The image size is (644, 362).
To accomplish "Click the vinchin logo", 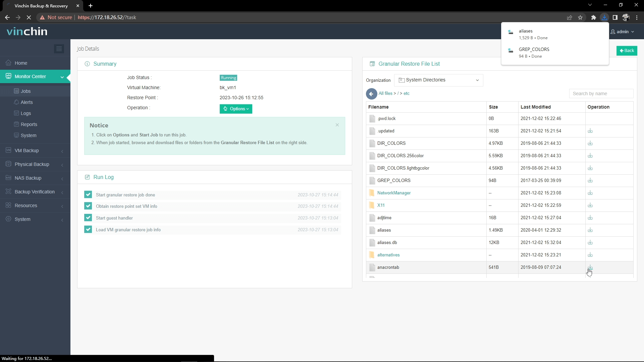I will (27, 32).
